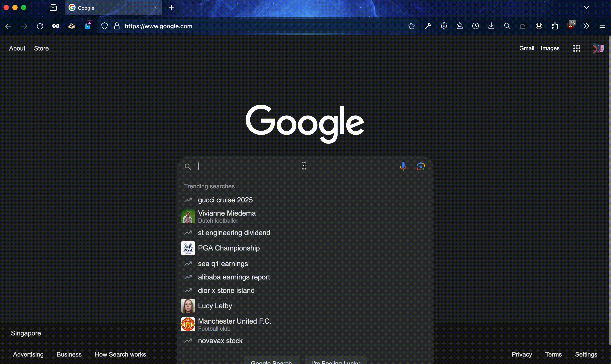Open a new tab

[x=172, y=8]
